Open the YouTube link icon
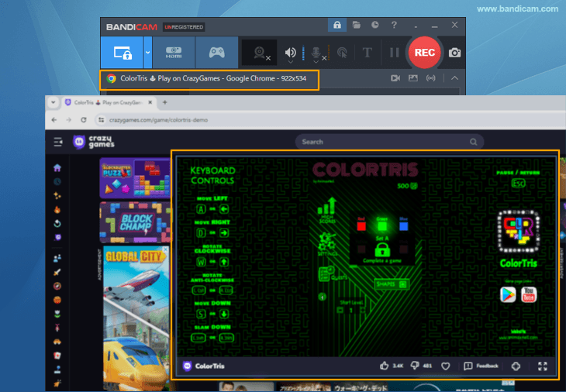This screenshot has width=566, height=392. pos(529,294)
